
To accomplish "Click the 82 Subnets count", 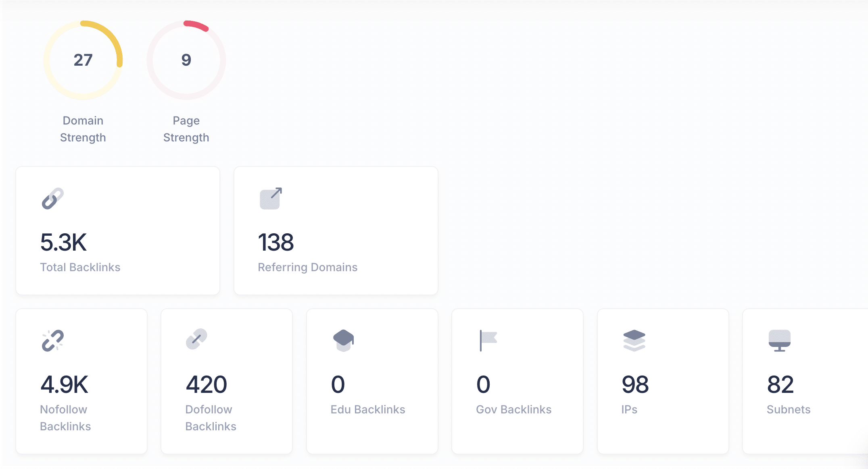I will 780,384.
